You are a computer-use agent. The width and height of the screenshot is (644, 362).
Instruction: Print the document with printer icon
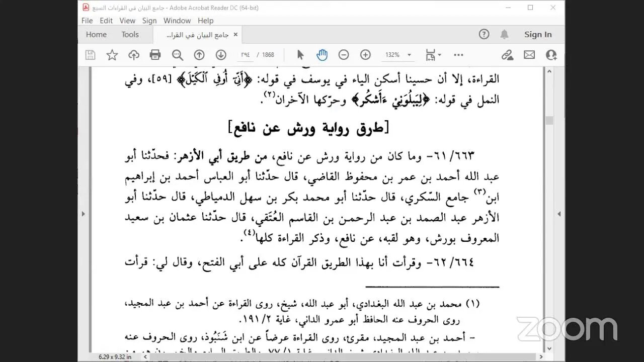(x=155, y=55)
